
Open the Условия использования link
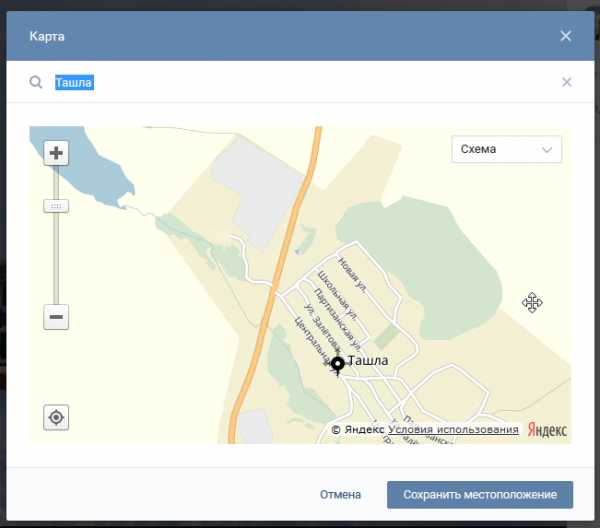point(453,429)
